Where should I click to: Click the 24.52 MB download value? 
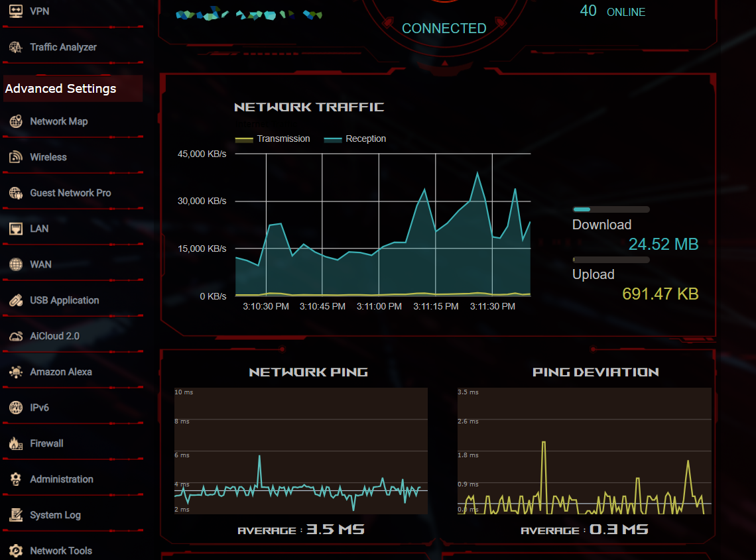663,245
